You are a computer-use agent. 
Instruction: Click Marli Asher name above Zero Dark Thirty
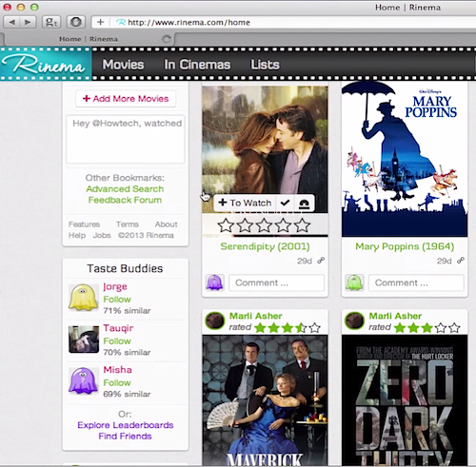tap(395, 316)
